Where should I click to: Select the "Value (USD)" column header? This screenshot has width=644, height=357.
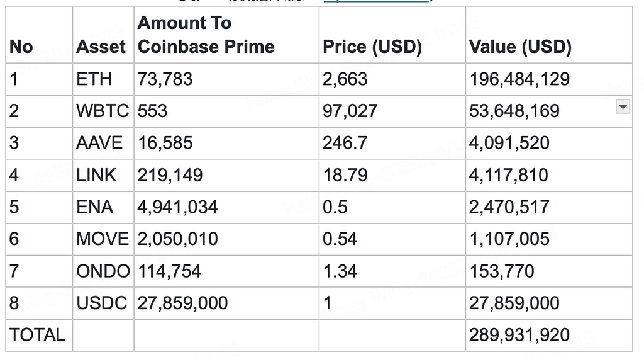520,47
